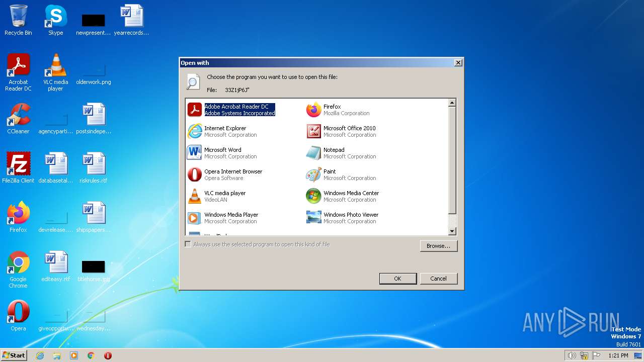
Task: Launch Internet Explorer from the taskbar
Action: (x=40, y=355)
